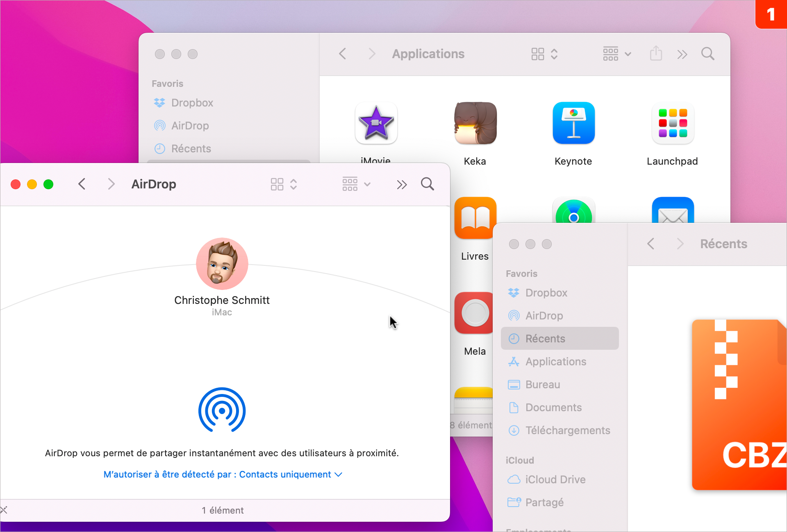Select the CBZ archive file thumbnail

(739, 405)
